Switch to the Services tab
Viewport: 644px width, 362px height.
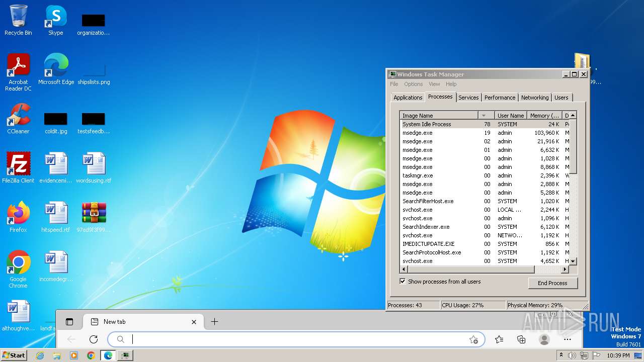(x=468, y=98)
